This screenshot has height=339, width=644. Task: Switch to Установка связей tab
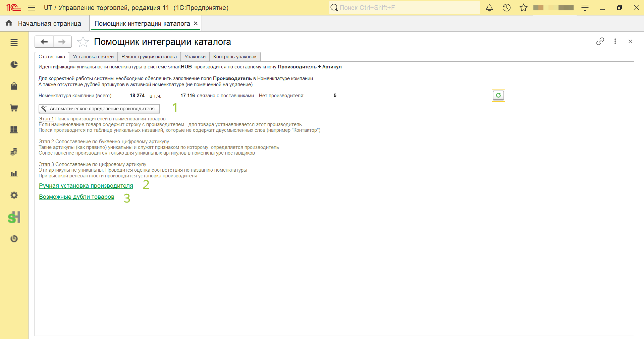click(x=93, y=57)
